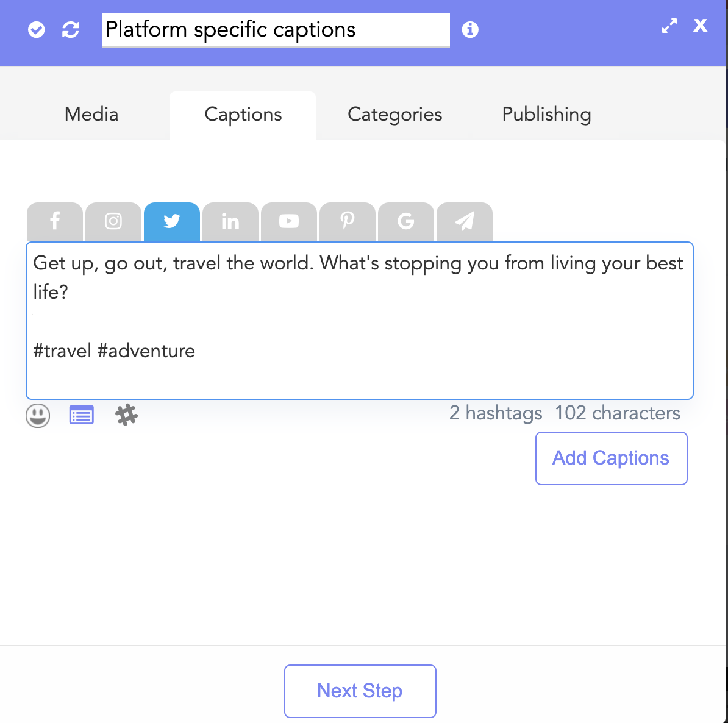Image resolution: width=728 pixels, height=723 pixels.
Task: Select the Facebook caption tab
Action: point(55,222)
